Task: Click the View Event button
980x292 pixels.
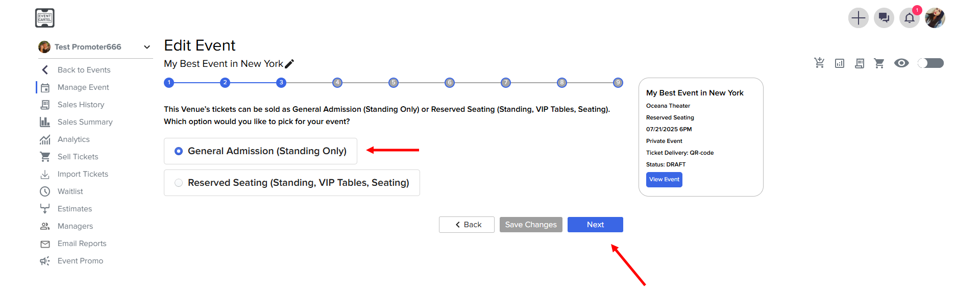Action: coord(664,180)
